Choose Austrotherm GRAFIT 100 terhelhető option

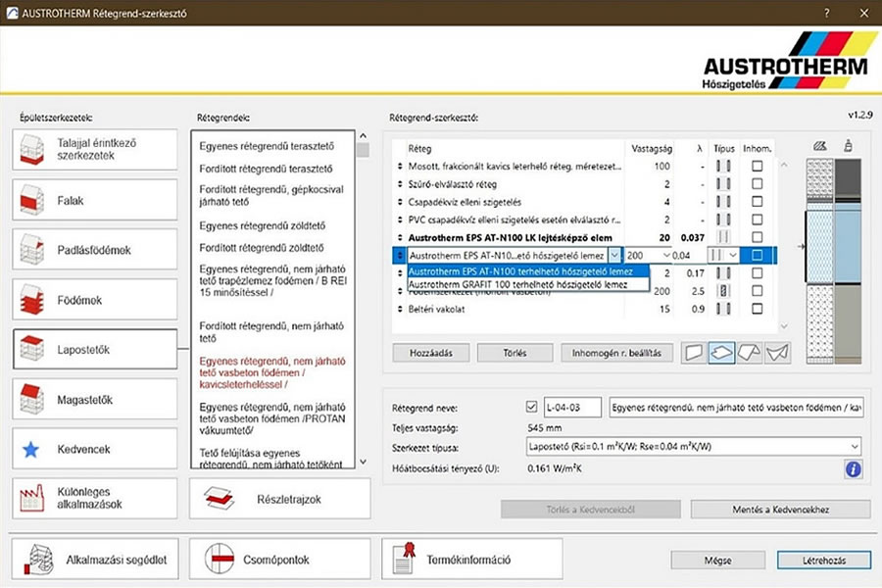click(528, 285)
